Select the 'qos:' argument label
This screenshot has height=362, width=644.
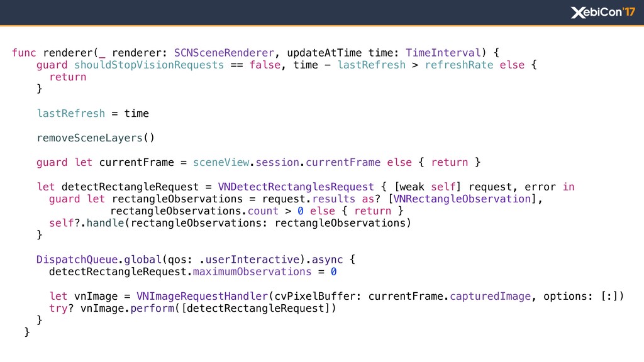(180, 260)
